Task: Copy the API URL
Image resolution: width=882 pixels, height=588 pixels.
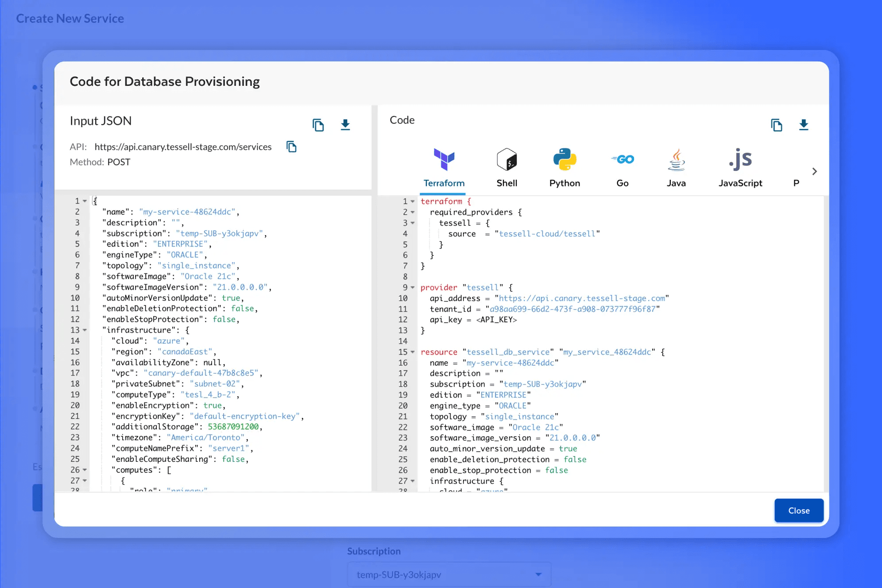Action: click(x=291, y=147)
